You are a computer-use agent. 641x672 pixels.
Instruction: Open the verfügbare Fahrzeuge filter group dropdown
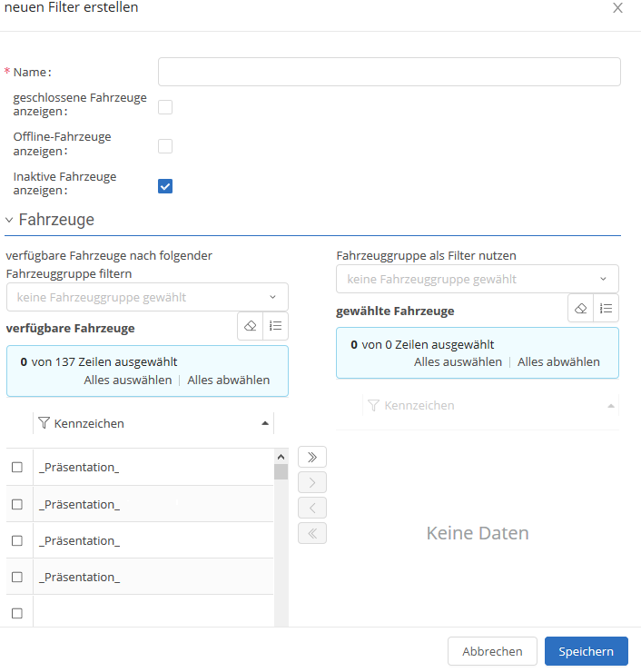147,297
